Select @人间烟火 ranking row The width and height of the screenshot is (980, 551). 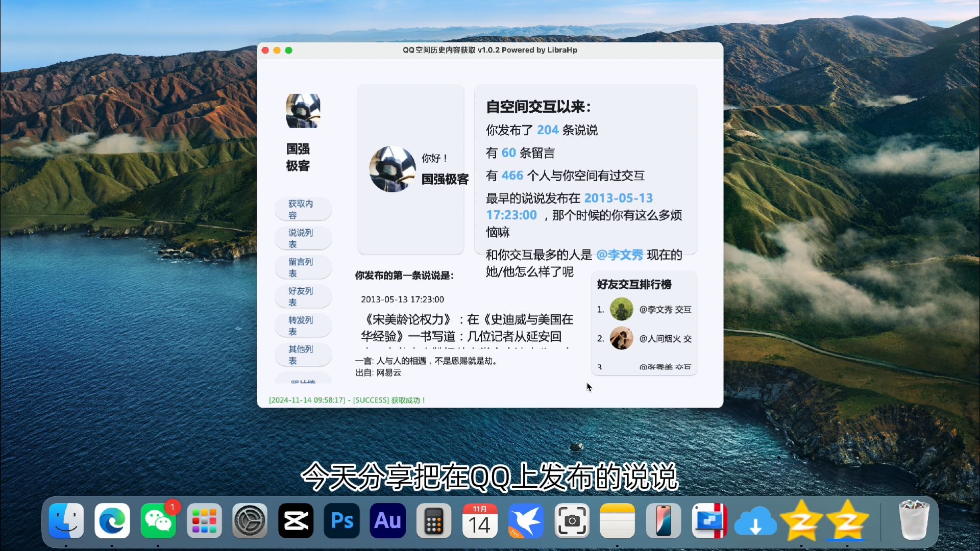tap(645, 338)
